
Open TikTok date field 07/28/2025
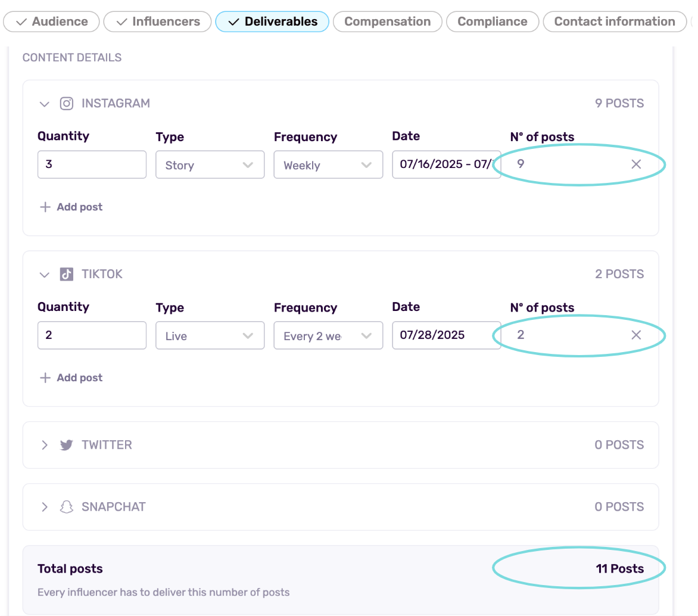coord(447,335)
